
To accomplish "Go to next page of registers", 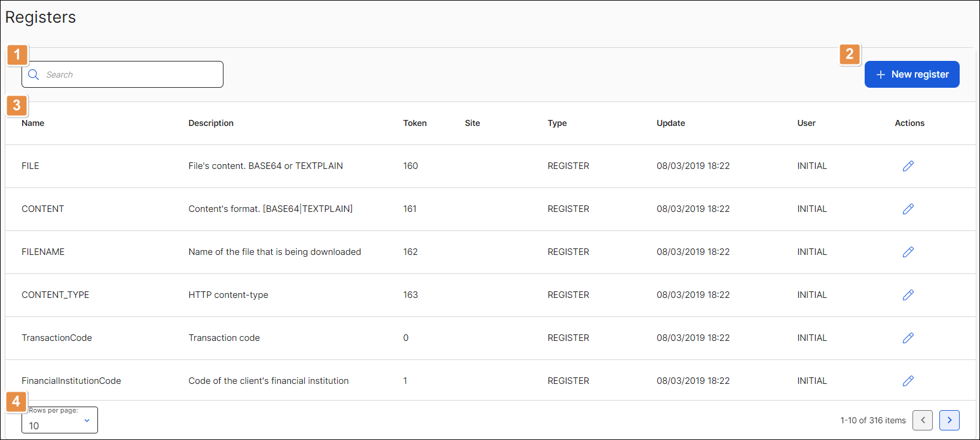I will coord(949,420).
